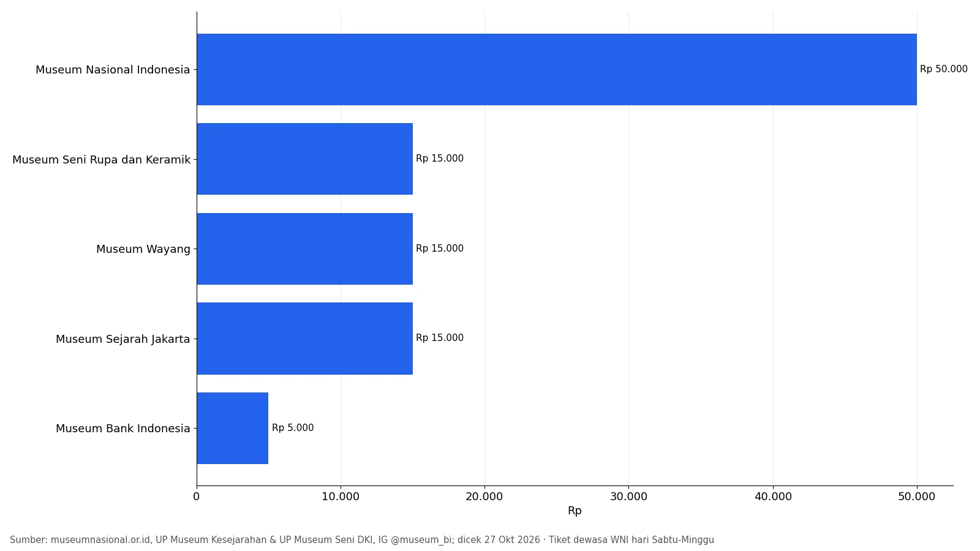
Task: Click the 'Museum Sejarah Jakarta' axis label
Action: pyautogui.click(x=123, y=339)
